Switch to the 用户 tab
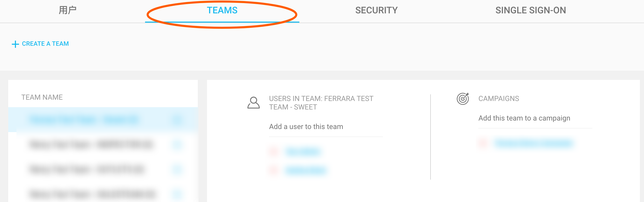Viewport: 644px width, 202px height. 68,10
